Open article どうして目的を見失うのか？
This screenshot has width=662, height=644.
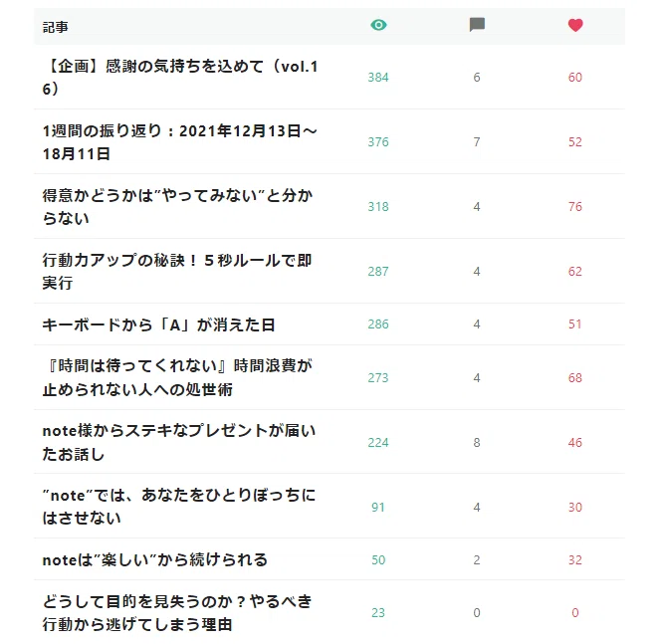pyautogui.click(x=177, y=613)
